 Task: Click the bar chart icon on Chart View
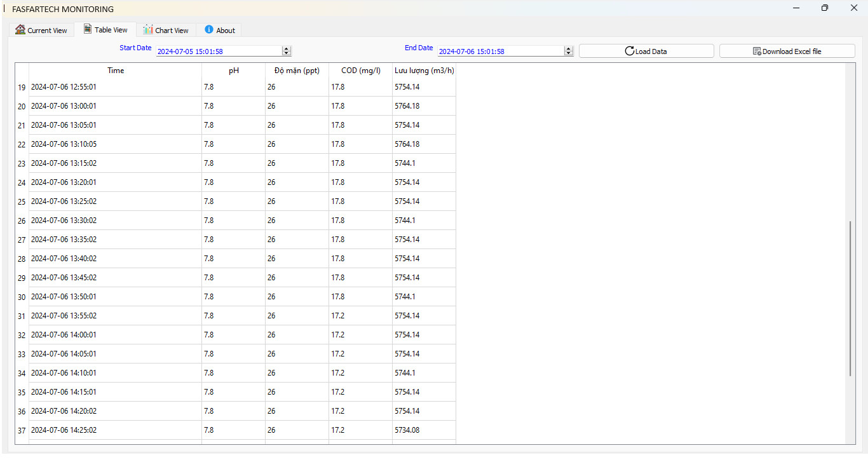(148, 30)
